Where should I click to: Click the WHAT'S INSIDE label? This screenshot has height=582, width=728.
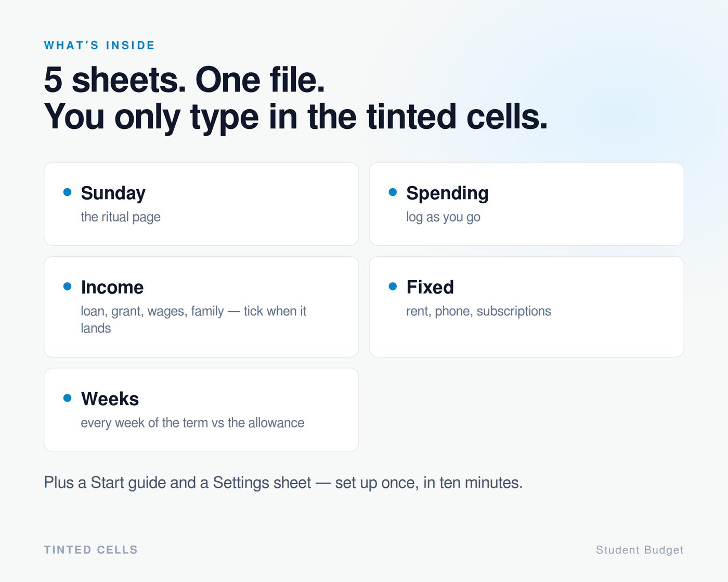[99, 45]
